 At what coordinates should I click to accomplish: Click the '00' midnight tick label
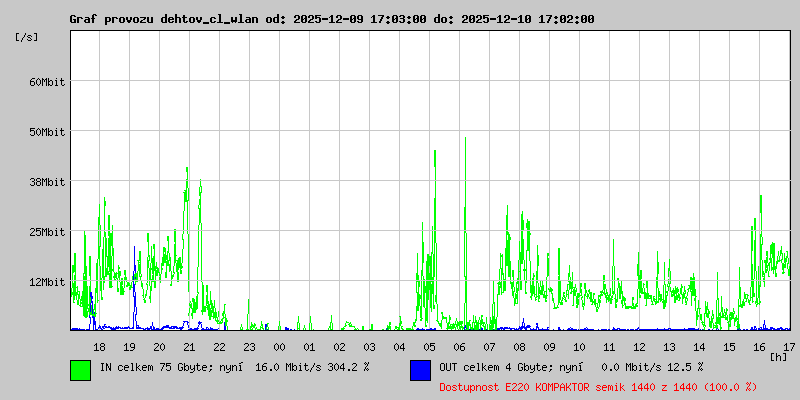(280, 347)
